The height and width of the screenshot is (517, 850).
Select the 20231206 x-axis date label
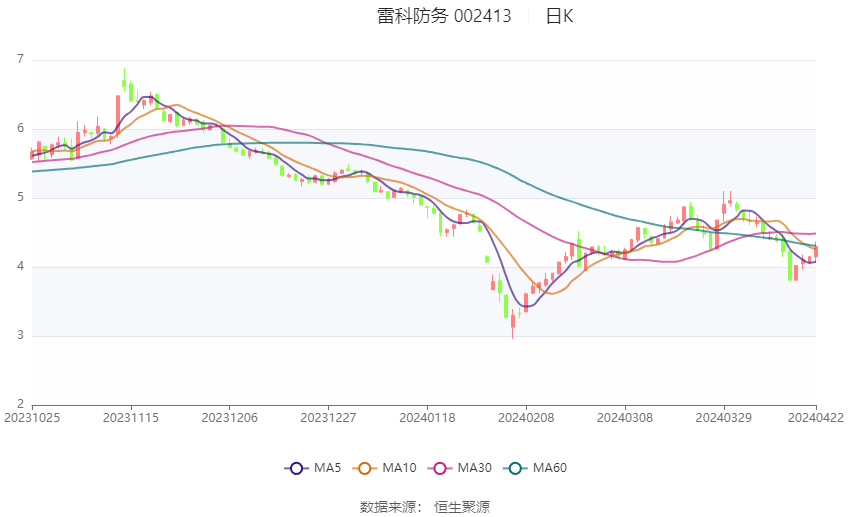(x=229, y=418)
